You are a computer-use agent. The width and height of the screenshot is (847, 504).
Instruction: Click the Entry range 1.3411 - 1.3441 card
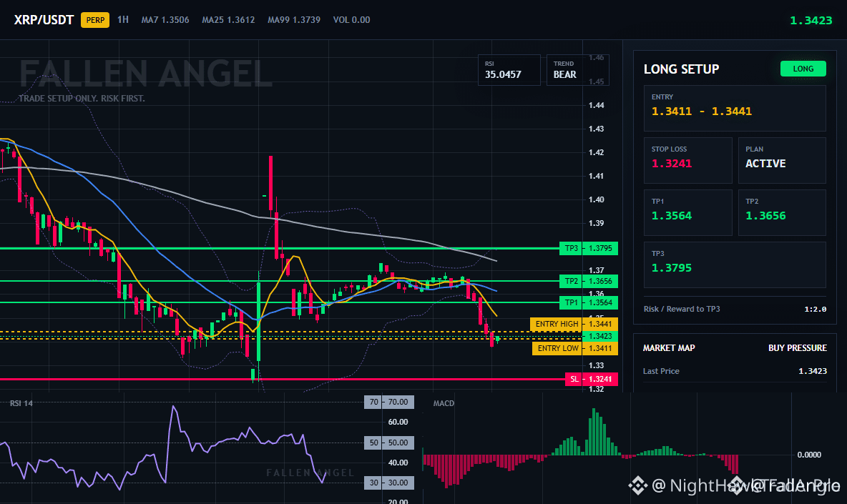(x=735, y=108)
